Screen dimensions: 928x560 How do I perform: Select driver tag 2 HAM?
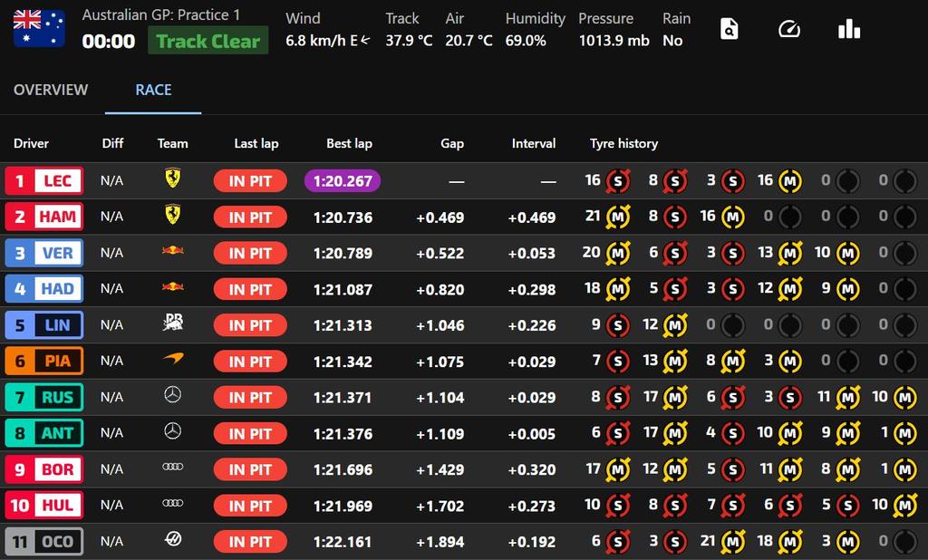coord(44,217)
